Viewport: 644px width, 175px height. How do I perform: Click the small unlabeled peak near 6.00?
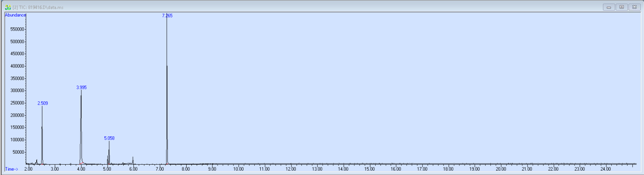pos(133,161)
